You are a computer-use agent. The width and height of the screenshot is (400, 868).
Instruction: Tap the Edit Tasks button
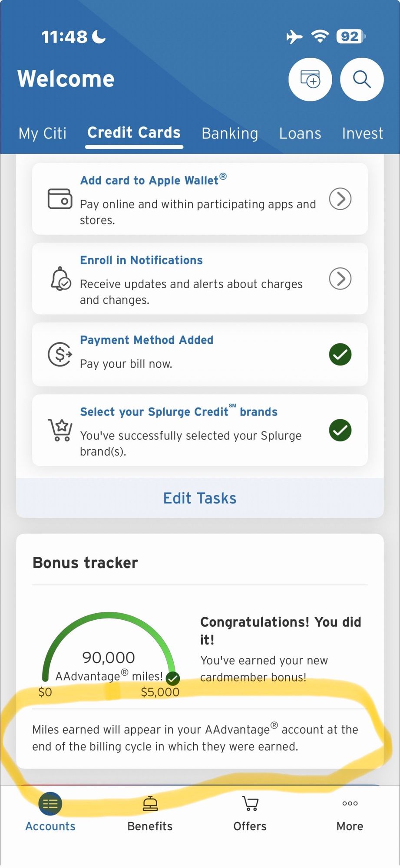pyautogui.click(x=200, y=498)
